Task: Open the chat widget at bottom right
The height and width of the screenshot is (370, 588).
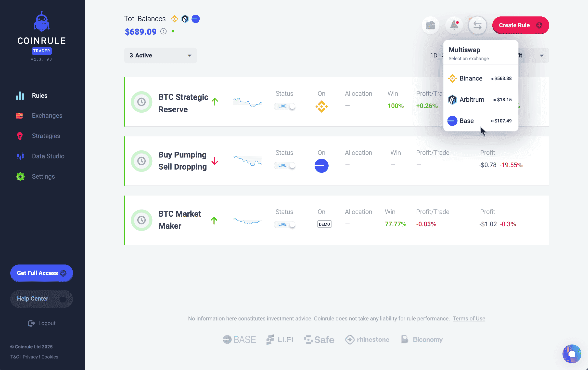Action: [572, 354]
